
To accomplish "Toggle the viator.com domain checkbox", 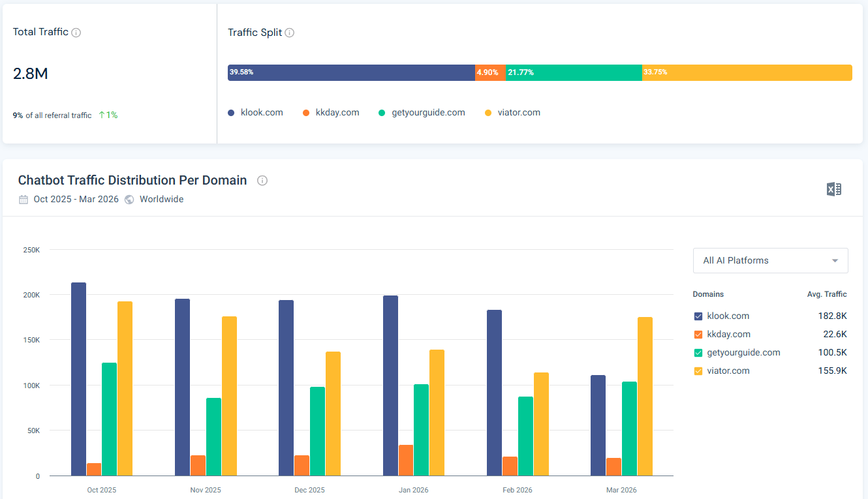I will point(698,371).
